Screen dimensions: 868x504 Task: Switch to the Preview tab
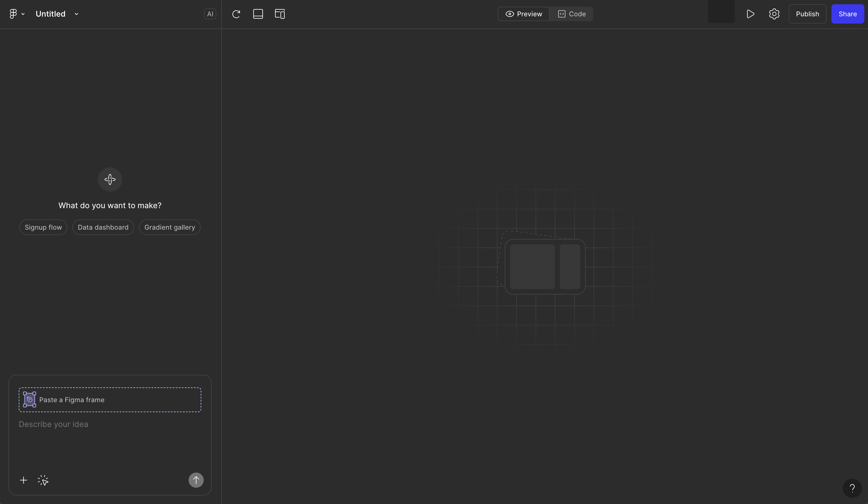(523, 14)
